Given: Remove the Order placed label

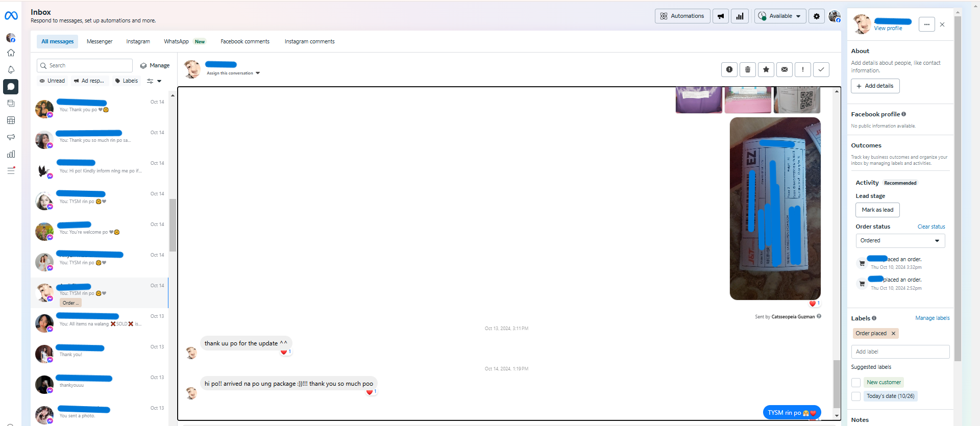Looking at the screenshot, I should click(x=893, y=334).
